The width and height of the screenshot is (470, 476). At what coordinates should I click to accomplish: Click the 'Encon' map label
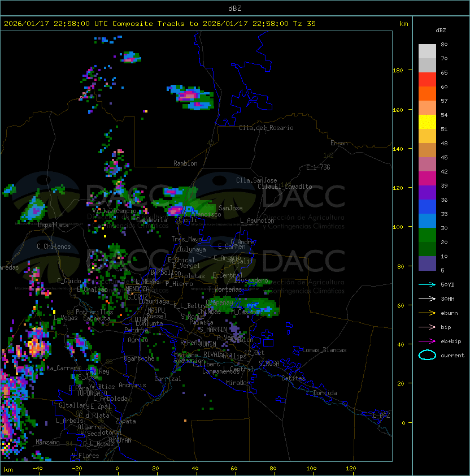339,143
